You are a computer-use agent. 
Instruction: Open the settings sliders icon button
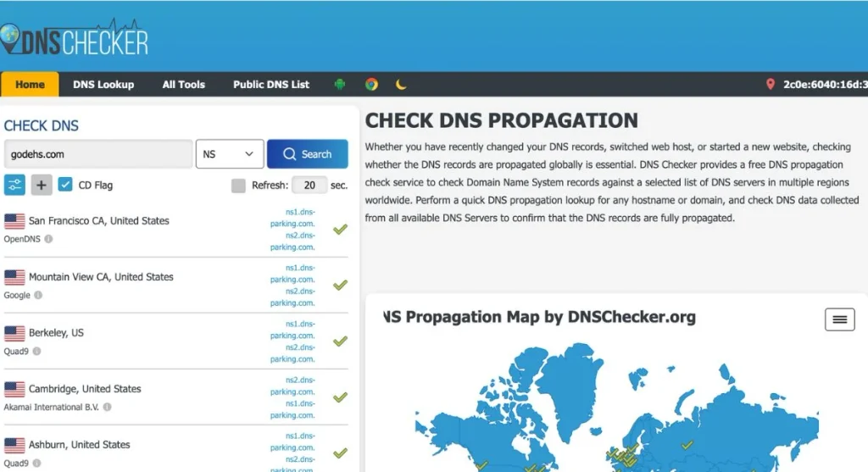[14, 185]
